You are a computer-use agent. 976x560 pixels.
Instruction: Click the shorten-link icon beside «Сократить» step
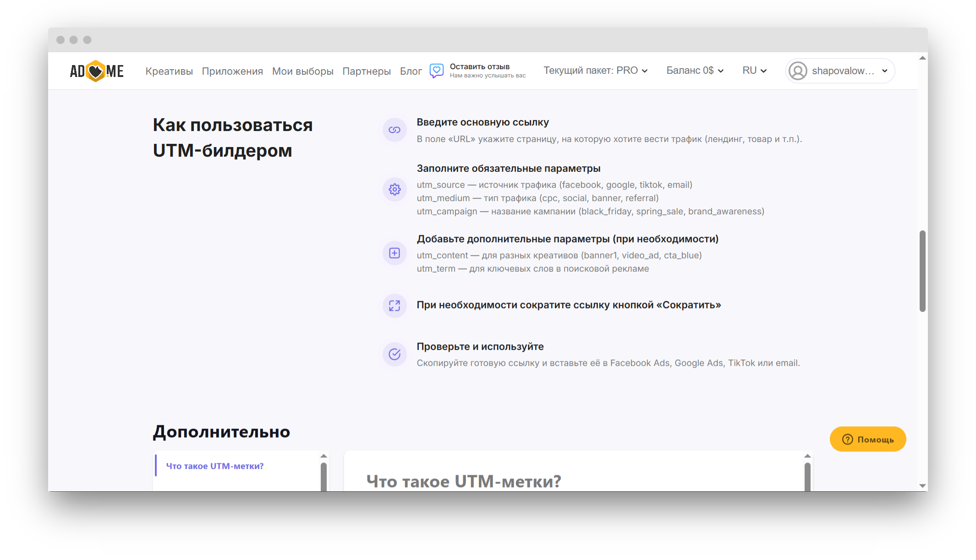click(x=394, y=306)
